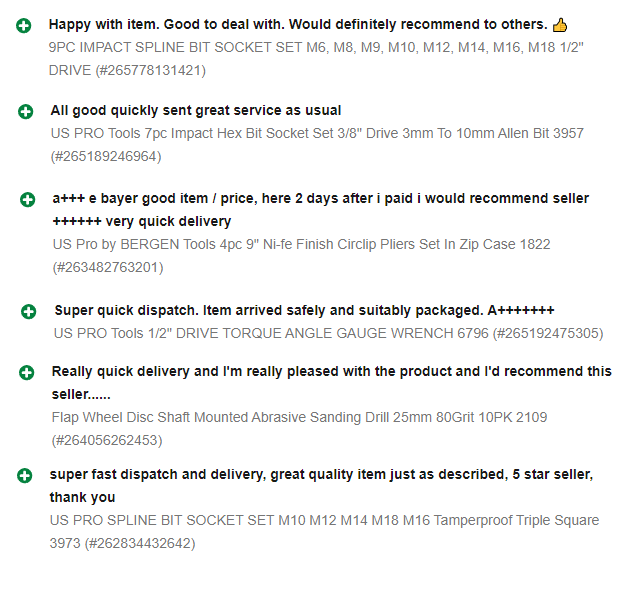This screenshot has width=639, height=609.
Task: Click positive icon beside 'Super quick dispatch' feedback
Action: click(x=29, y=311)
